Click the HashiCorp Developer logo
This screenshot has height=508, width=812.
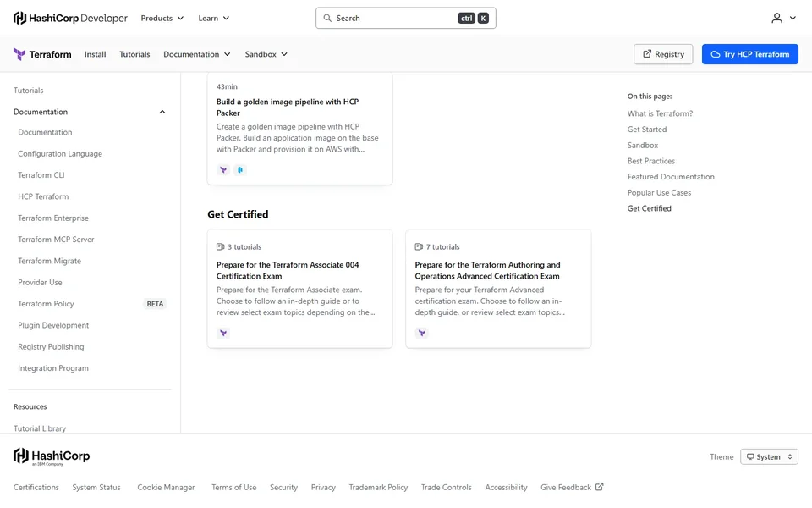pyautogui.click(x=70, y=18)
